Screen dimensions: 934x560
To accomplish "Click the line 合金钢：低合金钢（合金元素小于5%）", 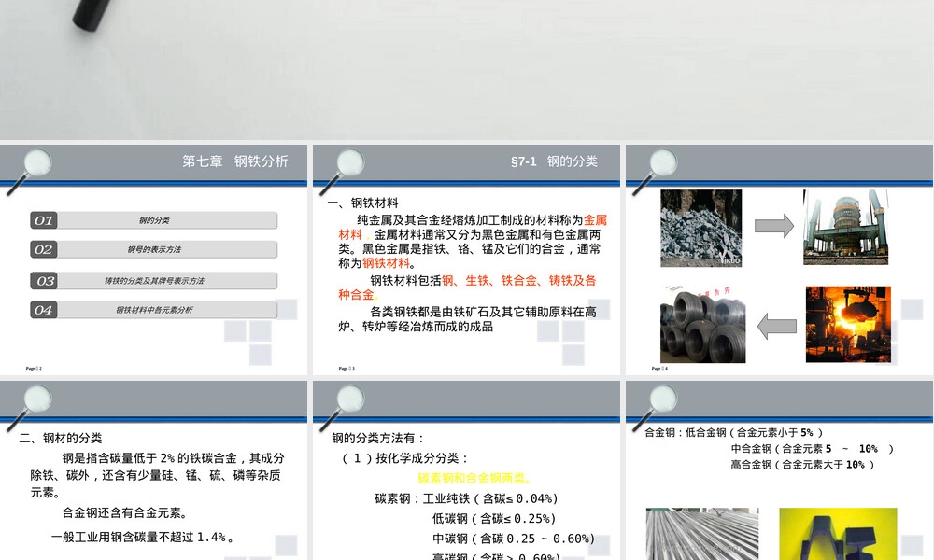I will click(734, 433).
